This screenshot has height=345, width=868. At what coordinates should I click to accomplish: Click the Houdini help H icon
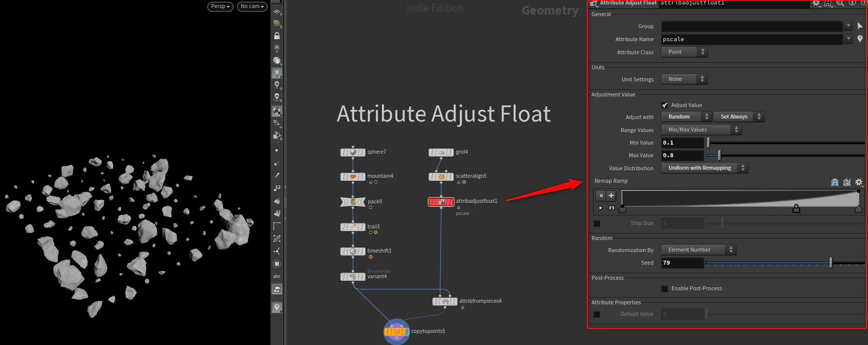828,3
